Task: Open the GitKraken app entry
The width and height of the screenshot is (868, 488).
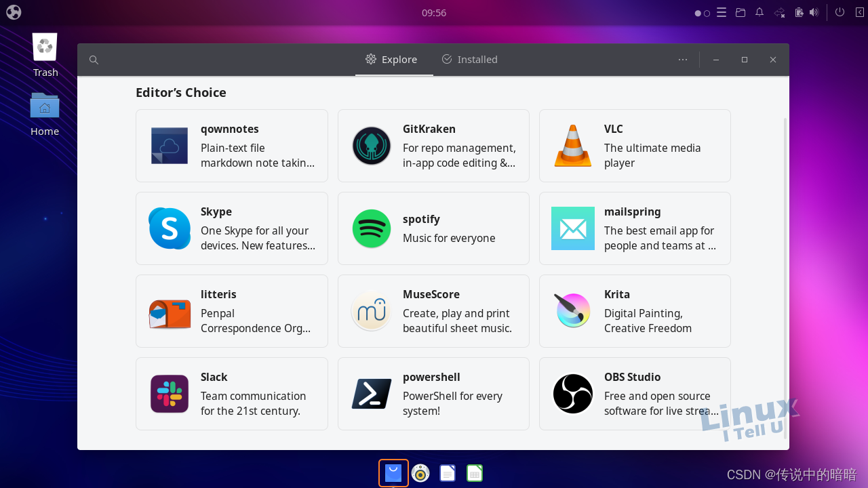Action: 433,146
